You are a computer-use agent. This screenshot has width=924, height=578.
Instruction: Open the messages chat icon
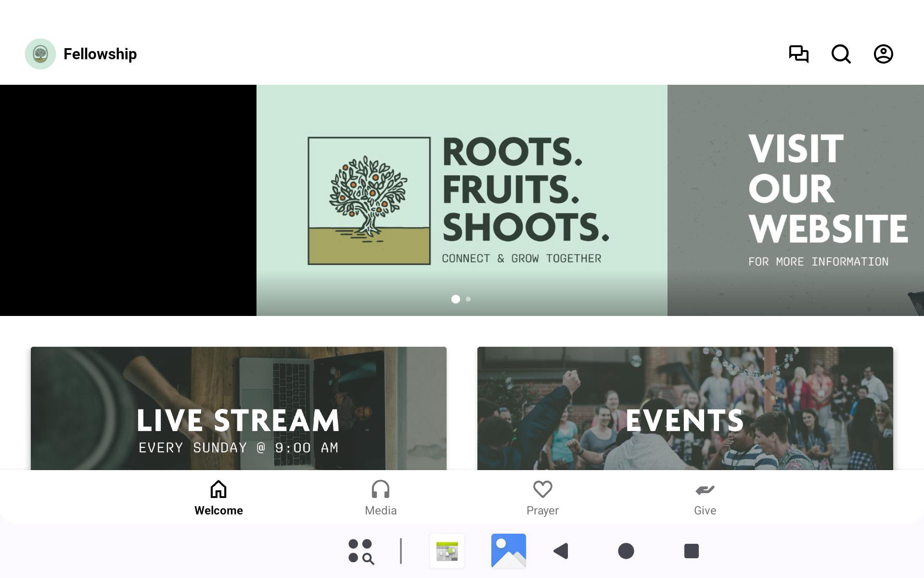click(798, 54)
